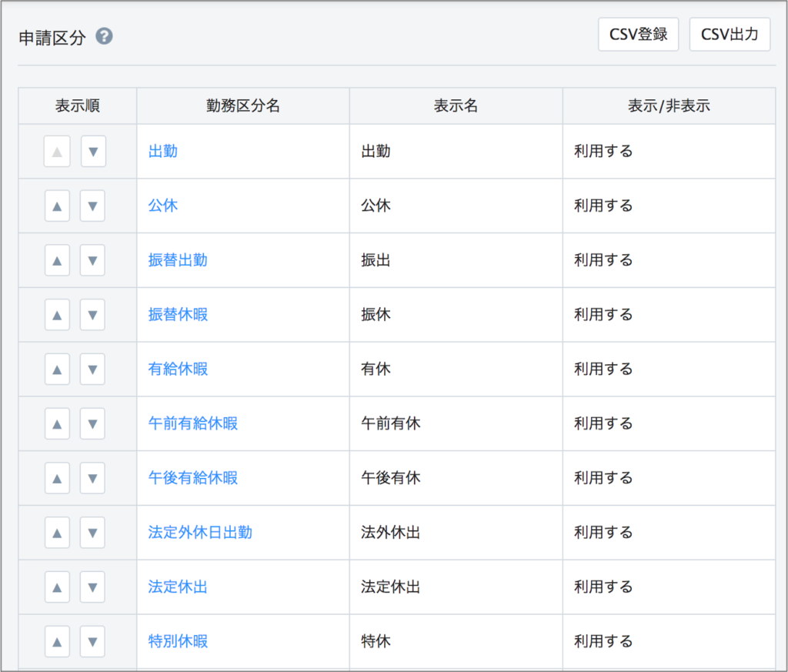This screenshot has height=672, width=788.
Task: Open the 振替出勤 link
Action: click(x=178, y=260)
